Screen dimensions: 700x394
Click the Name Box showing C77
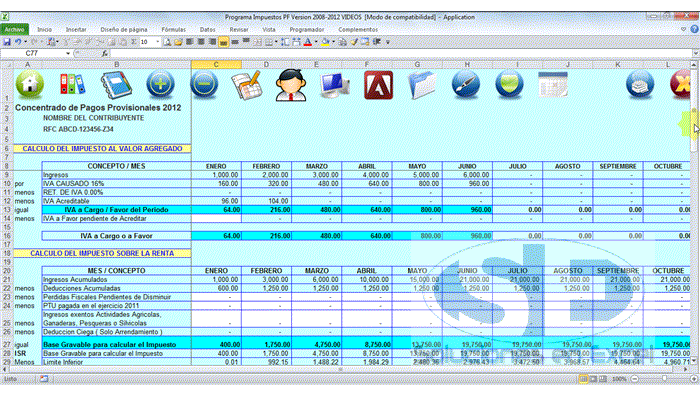coord(32,54)
